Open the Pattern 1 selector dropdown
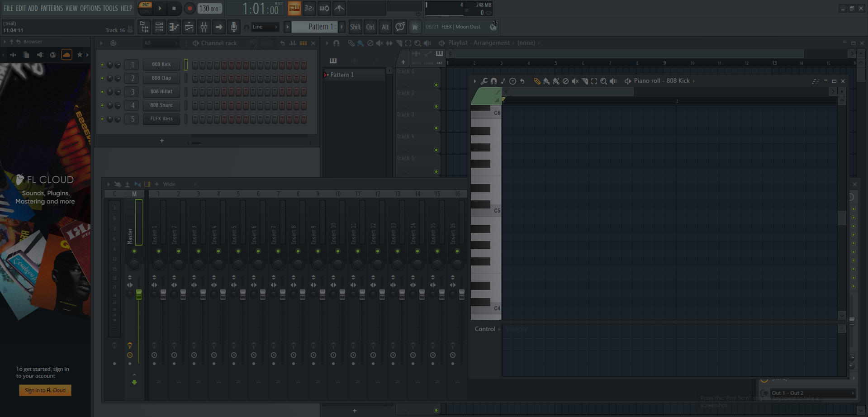 (x=315, y=27)
